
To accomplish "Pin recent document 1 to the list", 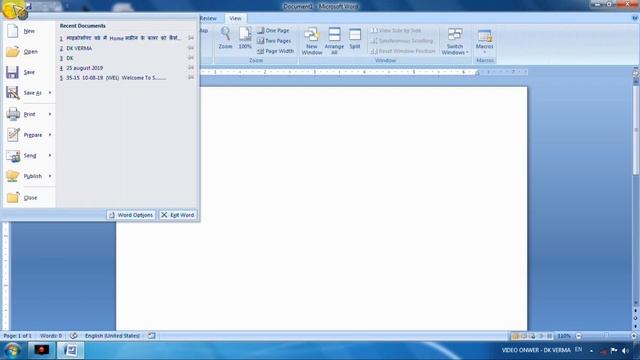I will pos(191,38).
